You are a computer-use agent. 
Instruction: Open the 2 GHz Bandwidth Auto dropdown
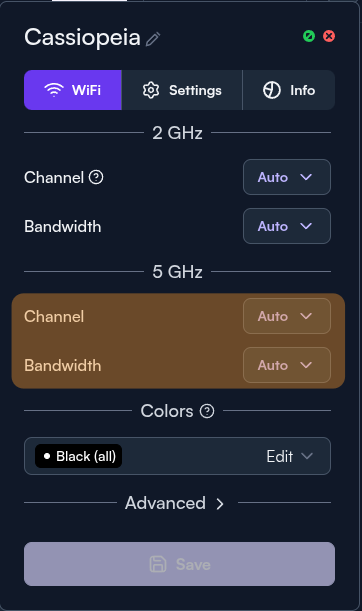[x=287, y=226]
